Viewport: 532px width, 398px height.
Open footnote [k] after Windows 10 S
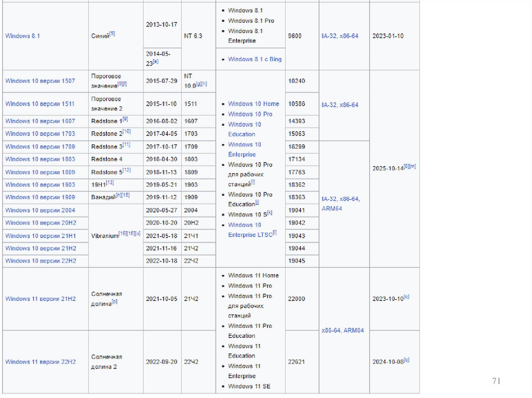pyautogui.click(x=270, y=213)
